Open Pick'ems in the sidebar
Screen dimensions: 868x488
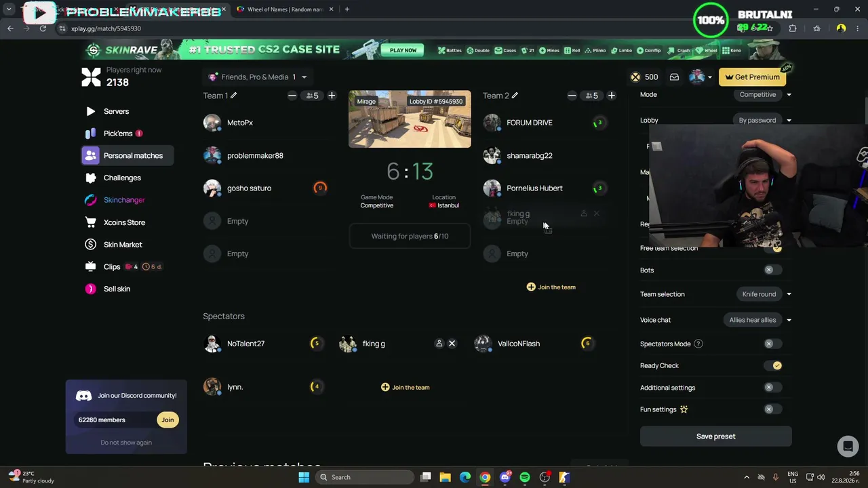click(x=118, y=134)
